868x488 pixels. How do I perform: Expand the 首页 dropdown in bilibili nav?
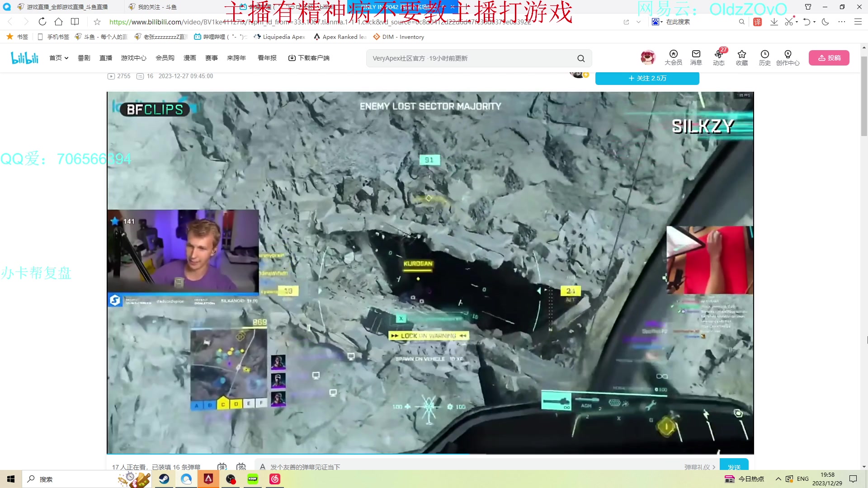pos(59,58)
